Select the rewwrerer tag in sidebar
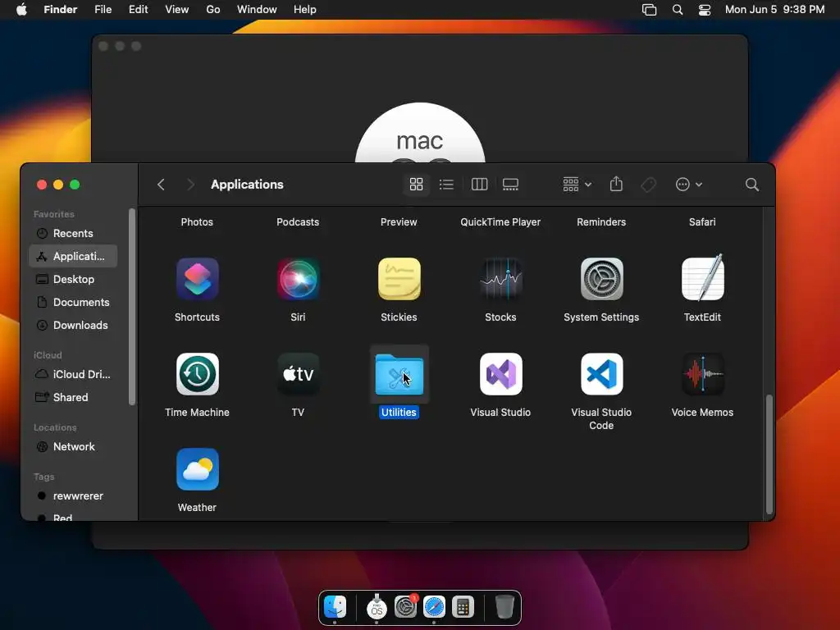Image resolution: width=840 pixels, height=630 pixels. [73, 496]
